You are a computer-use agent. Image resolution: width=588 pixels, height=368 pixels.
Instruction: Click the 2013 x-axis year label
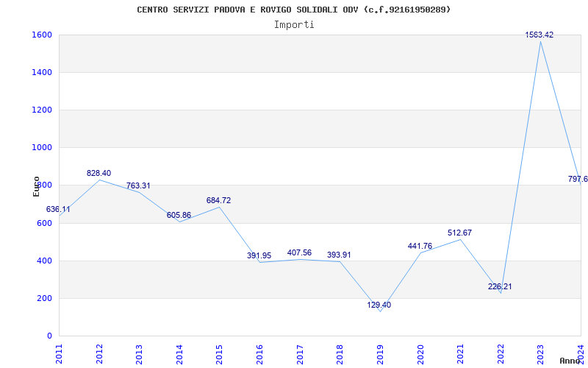coord(139,354)
